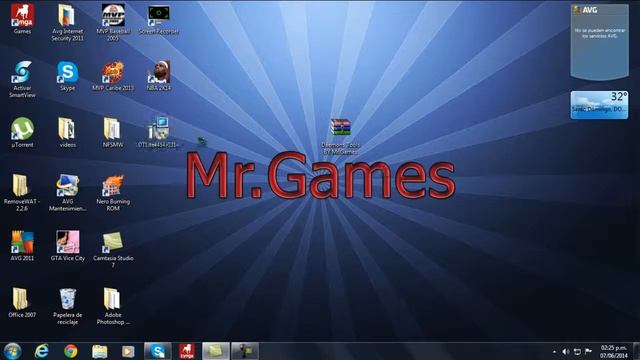The image size is (640, 360).
Task: Select the Papelera de reciclaje icon
Action: coord(67,306)
